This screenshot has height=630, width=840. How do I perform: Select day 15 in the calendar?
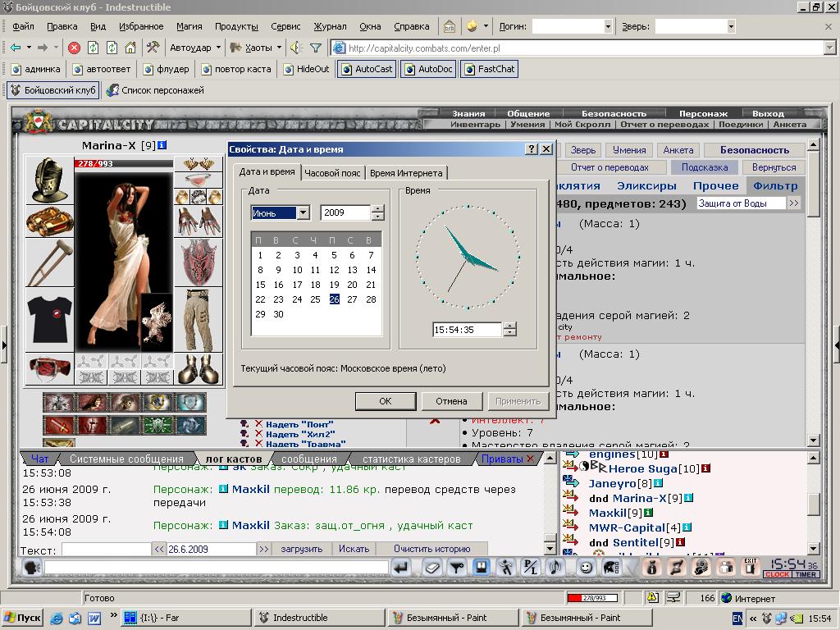(260, 285)
